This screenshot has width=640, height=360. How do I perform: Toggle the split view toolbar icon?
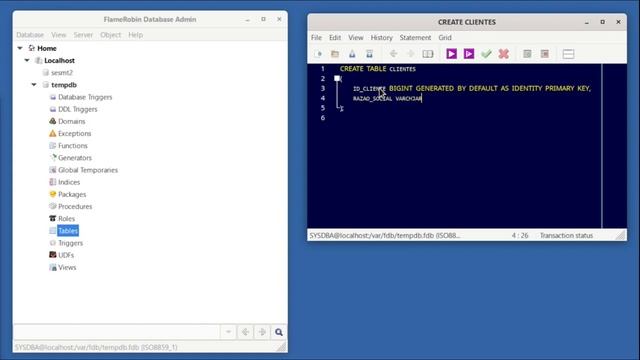click(x=568, y=54)
